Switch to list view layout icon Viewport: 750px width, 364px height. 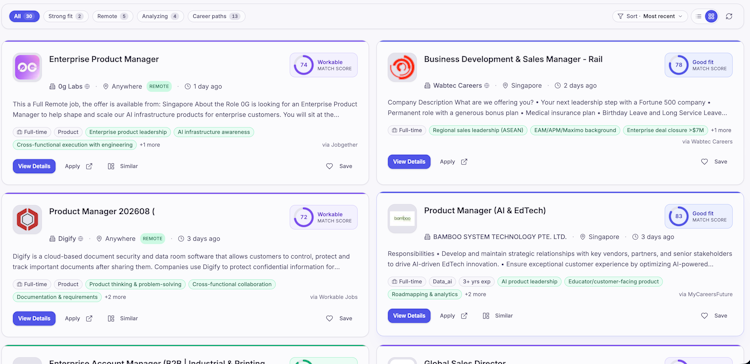point(699,16)
